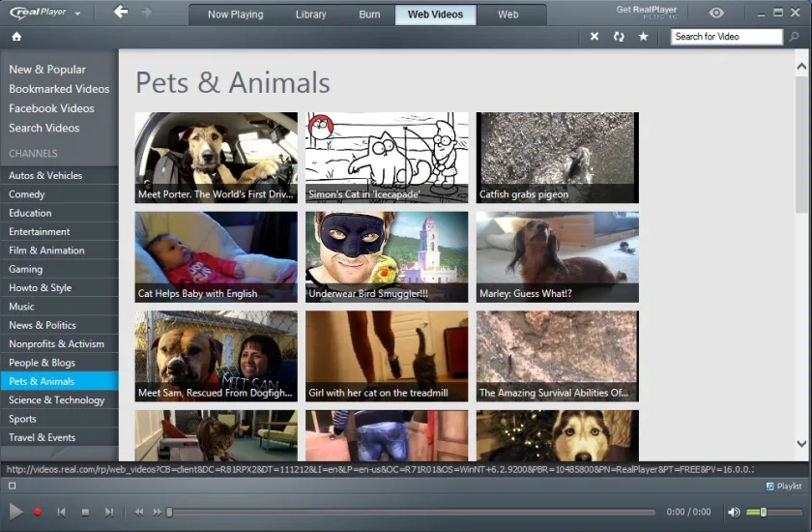The width and height of the screenshot is (812, 532).
Task: Click the scrollbar up arrow
Action: coord(801,67)
